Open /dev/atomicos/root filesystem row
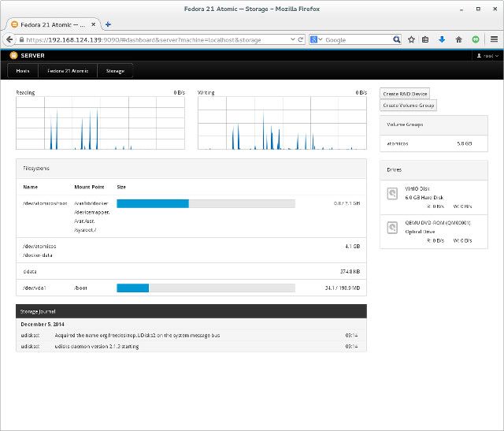 point(191,217)
